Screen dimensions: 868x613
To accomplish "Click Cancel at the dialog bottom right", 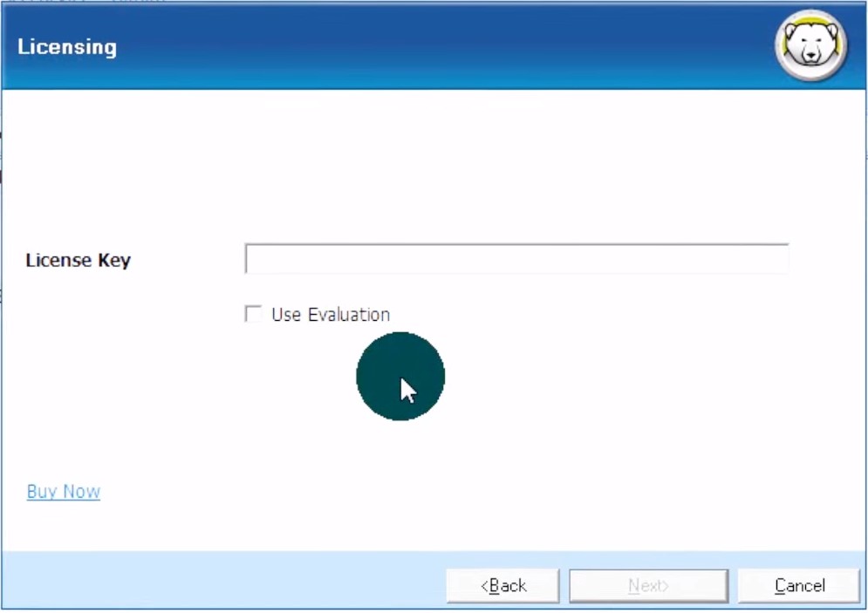I will point(799,586).
